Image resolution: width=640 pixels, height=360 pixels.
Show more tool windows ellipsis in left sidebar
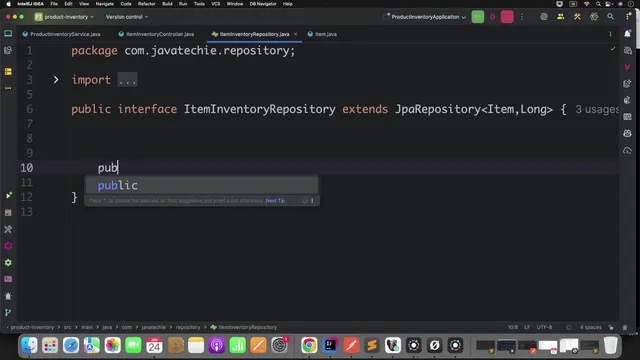tap(8, 88)
